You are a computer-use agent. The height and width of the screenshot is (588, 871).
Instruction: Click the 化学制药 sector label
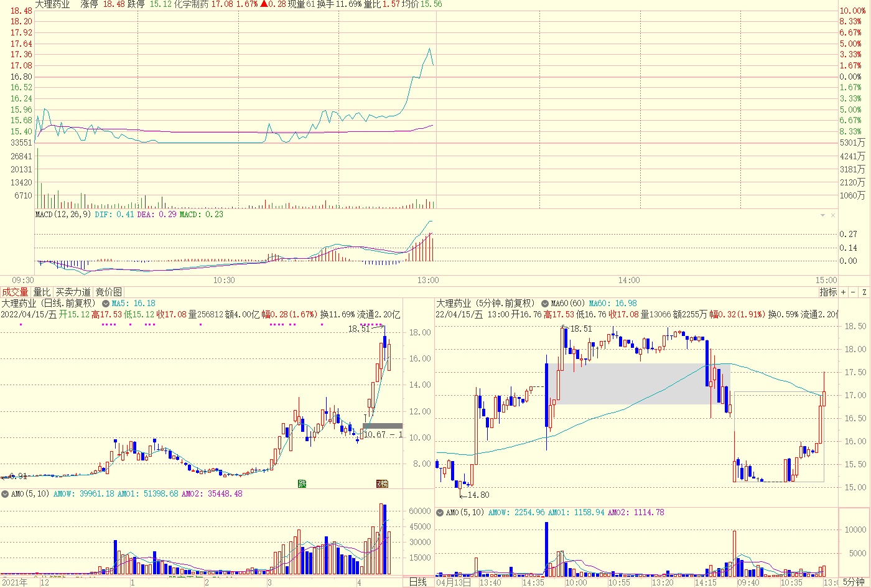pyautogui.click(x=192, y=4)
